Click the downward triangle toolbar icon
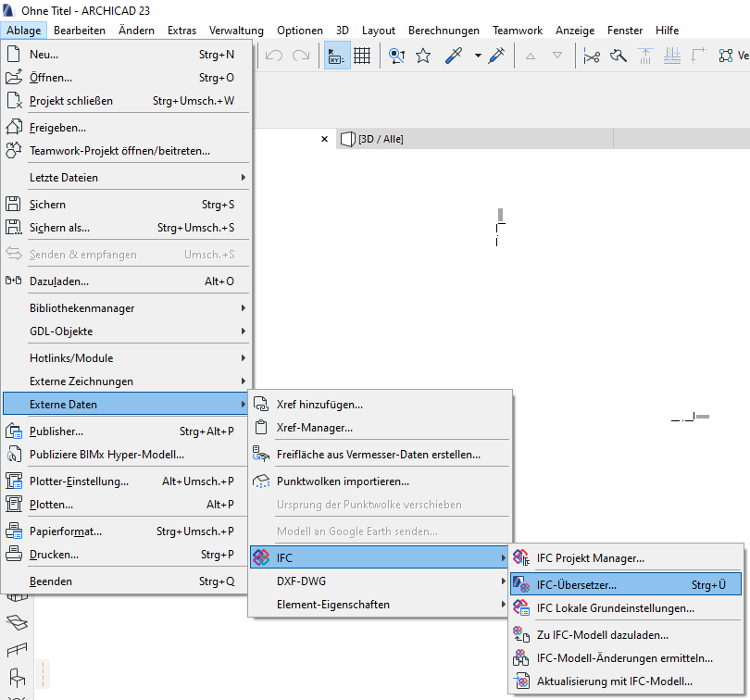Viewport: 750px width, 700px height. pos(557,56)
